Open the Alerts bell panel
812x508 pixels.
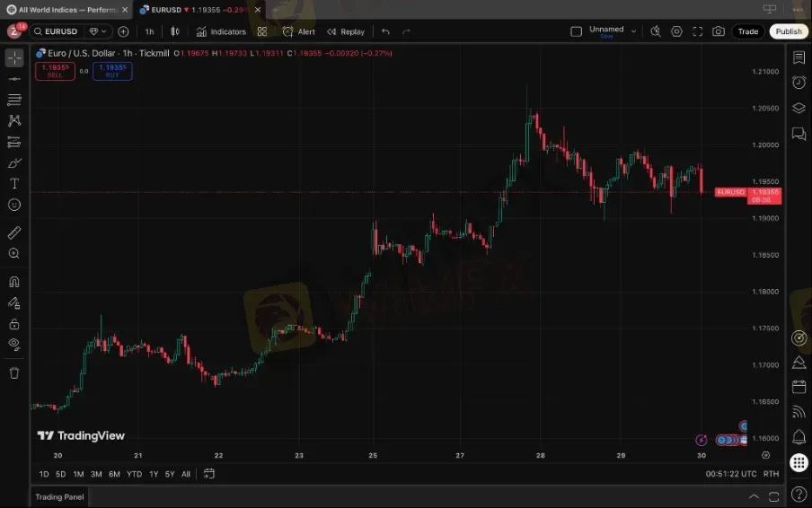(x=799, y=437)
